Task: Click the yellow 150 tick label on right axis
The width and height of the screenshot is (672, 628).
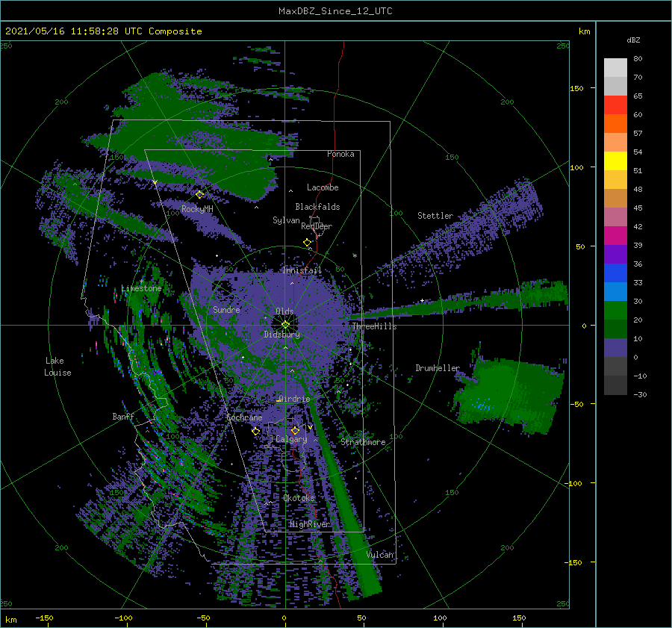Action: pyautogui.click(x=577, y=88)
